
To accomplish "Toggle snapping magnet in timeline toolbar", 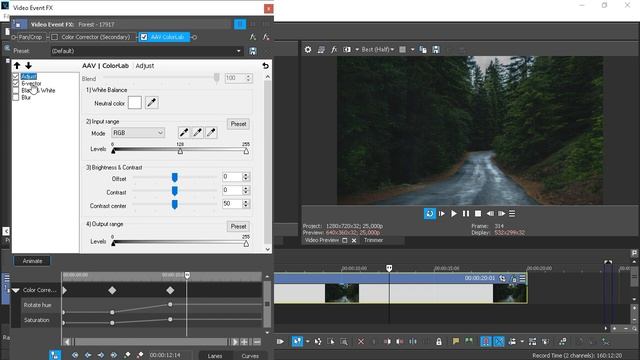I will point(486,341).
